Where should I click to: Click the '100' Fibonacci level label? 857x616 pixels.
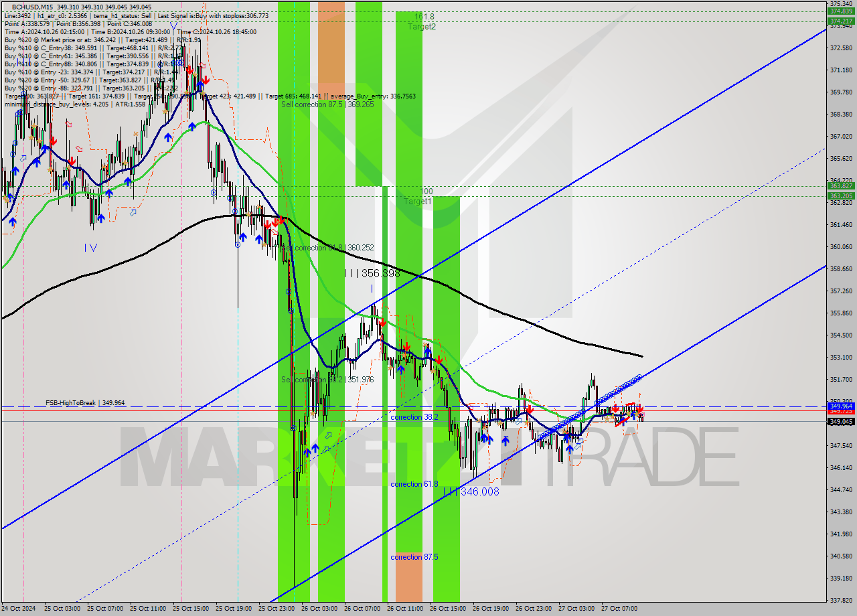point(426,191)
